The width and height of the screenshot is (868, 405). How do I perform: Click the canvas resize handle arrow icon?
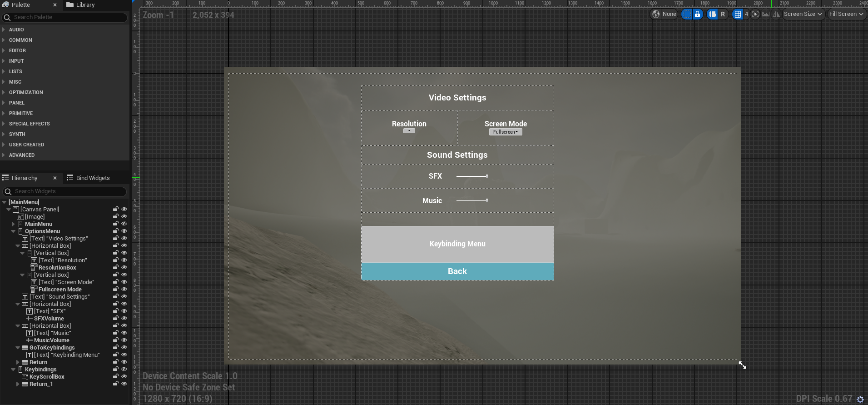coord(742,365)
